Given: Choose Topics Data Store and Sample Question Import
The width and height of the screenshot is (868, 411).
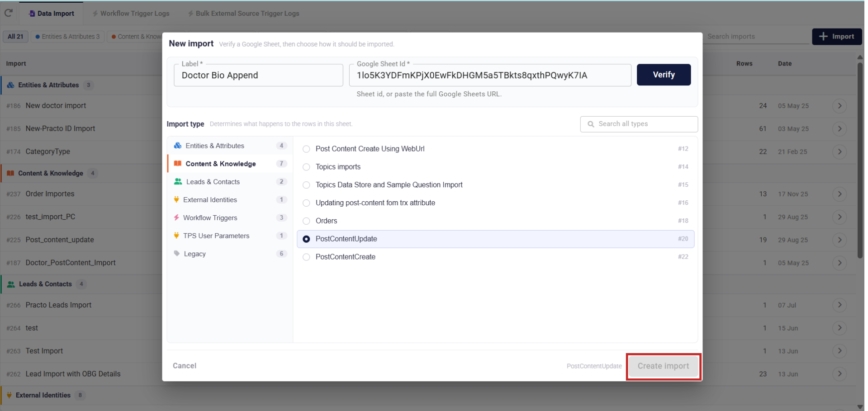Looking at the screenshot, I should pyautogui.click(x=306, y=185).
